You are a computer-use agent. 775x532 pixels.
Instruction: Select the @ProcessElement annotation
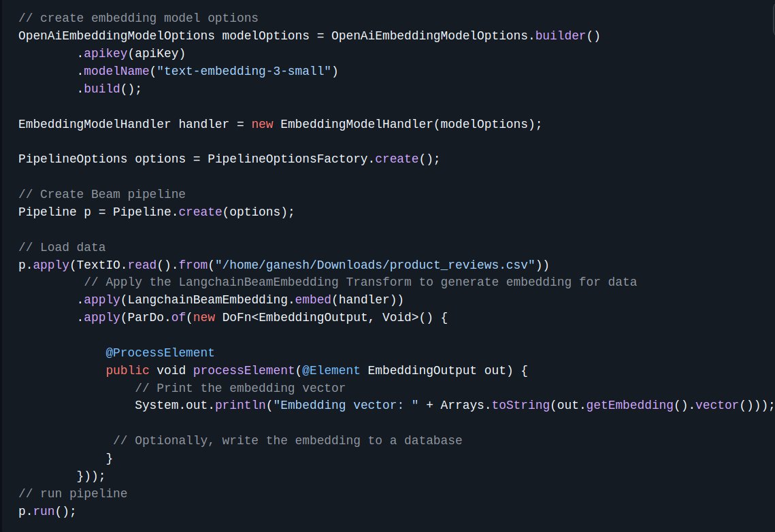click(x=160, y=352)
